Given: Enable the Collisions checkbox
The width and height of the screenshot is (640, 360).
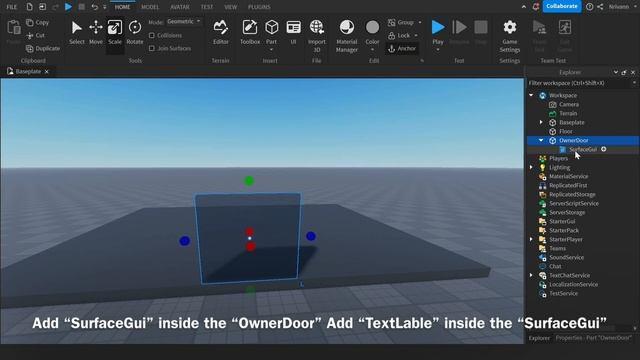Looking at the screenshot, I should pyautogui.click(x=152, y=36).
